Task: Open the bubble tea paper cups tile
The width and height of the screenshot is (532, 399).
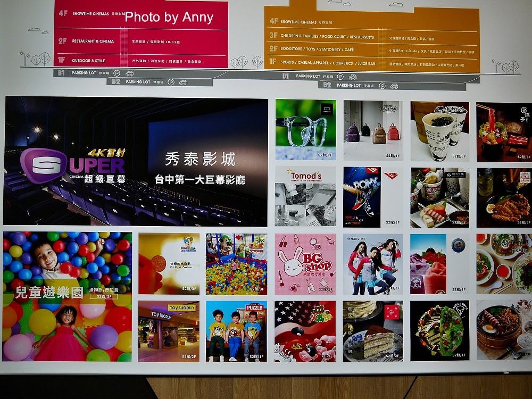Action: click(x=440, y=131)
